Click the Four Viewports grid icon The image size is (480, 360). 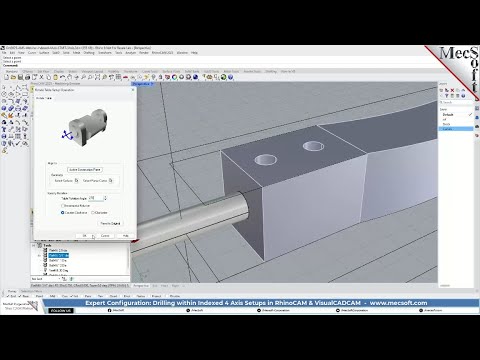click(x=118, y=77)
